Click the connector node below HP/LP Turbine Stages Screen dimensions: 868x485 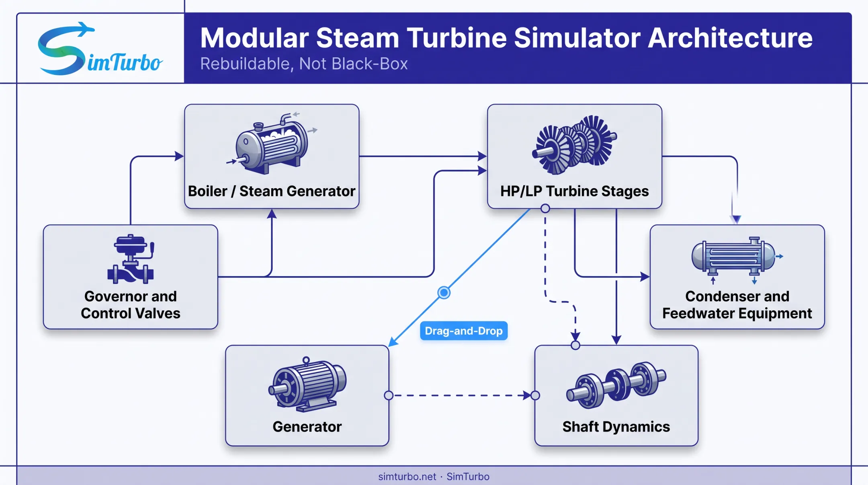click(545, 208)
